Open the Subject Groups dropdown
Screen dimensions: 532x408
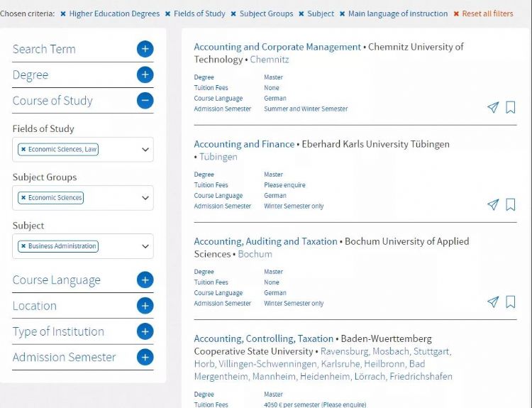(145, 198)
